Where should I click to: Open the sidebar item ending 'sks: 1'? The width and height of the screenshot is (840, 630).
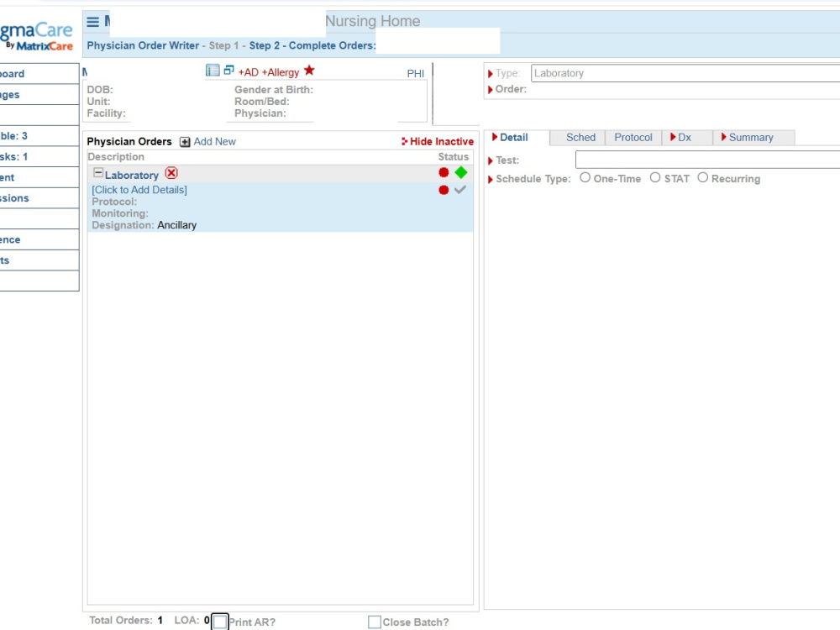tap(39, 156)
